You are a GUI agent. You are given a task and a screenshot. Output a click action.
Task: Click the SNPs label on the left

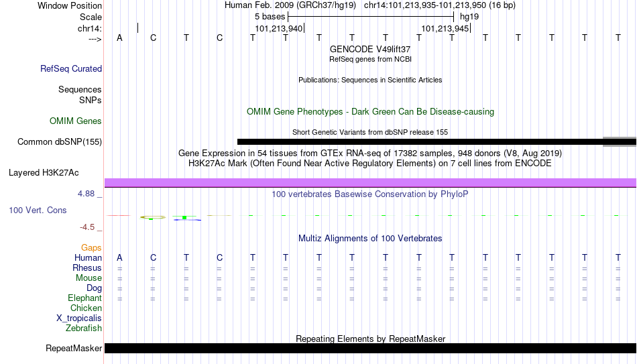pos(91,100)
